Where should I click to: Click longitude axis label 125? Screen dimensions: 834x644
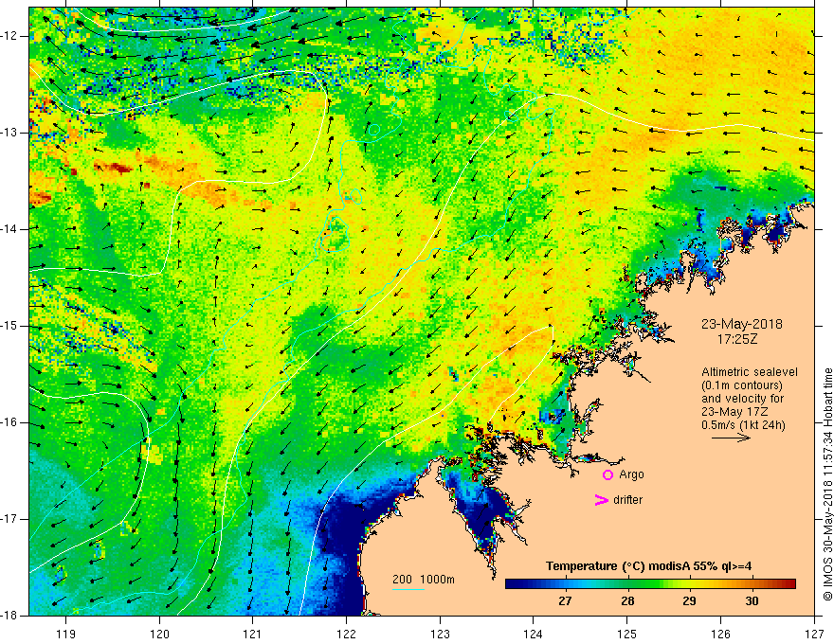[x=627, y=634]
